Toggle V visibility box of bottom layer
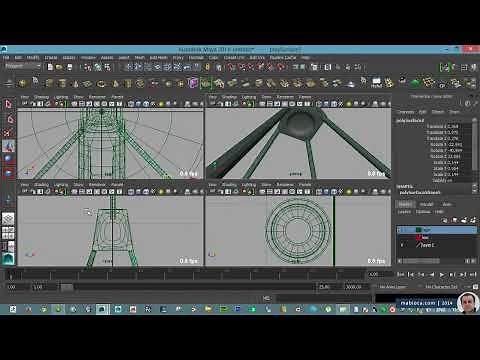This screenshot has height=360, width=480. 402,245
